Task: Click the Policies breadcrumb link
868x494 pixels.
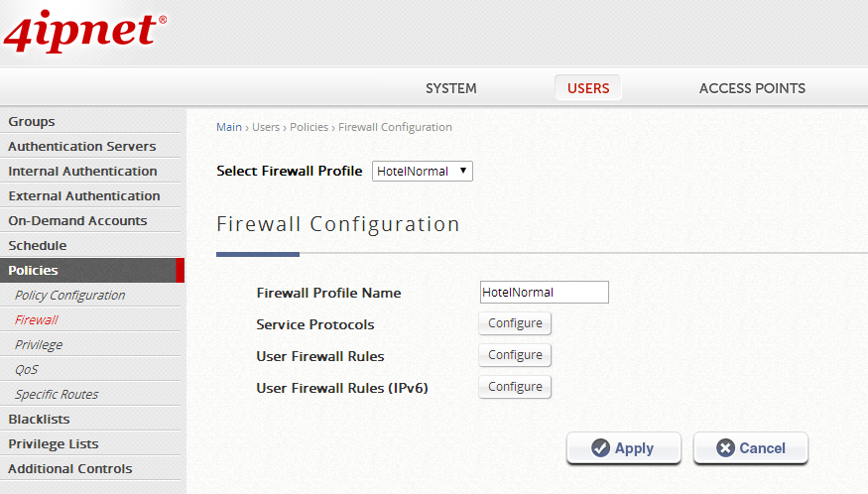Action: (309, 127)
